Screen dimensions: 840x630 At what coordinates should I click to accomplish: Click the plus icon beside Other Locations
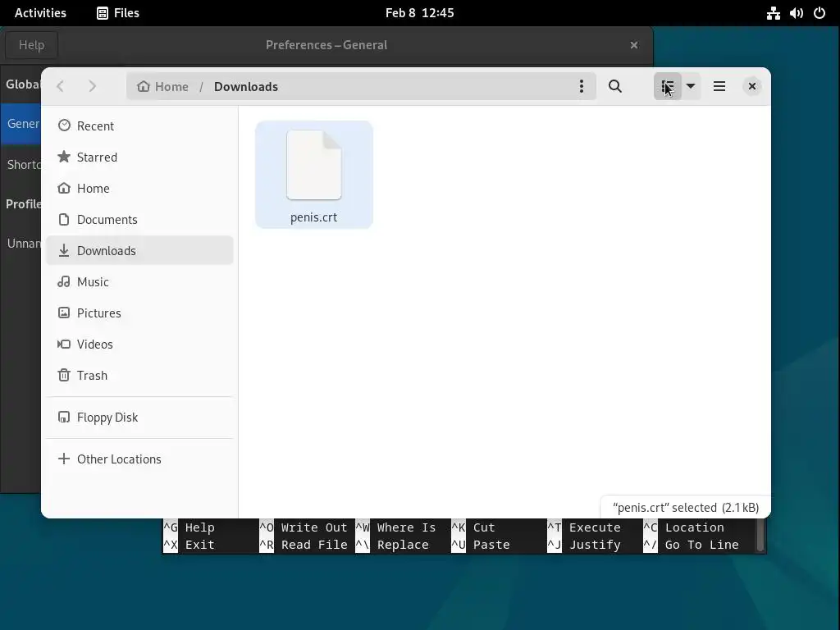64,459
